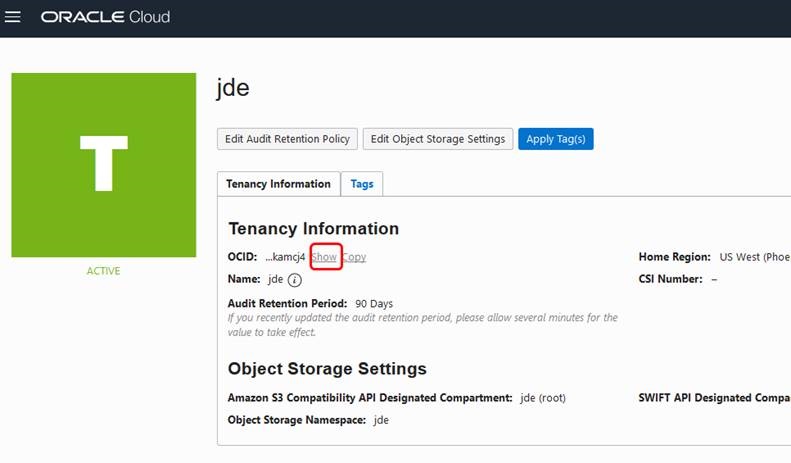Click the Object Storage Namespace value jde
The height and width of the screenshot is (463, 791).
[381, 420]
